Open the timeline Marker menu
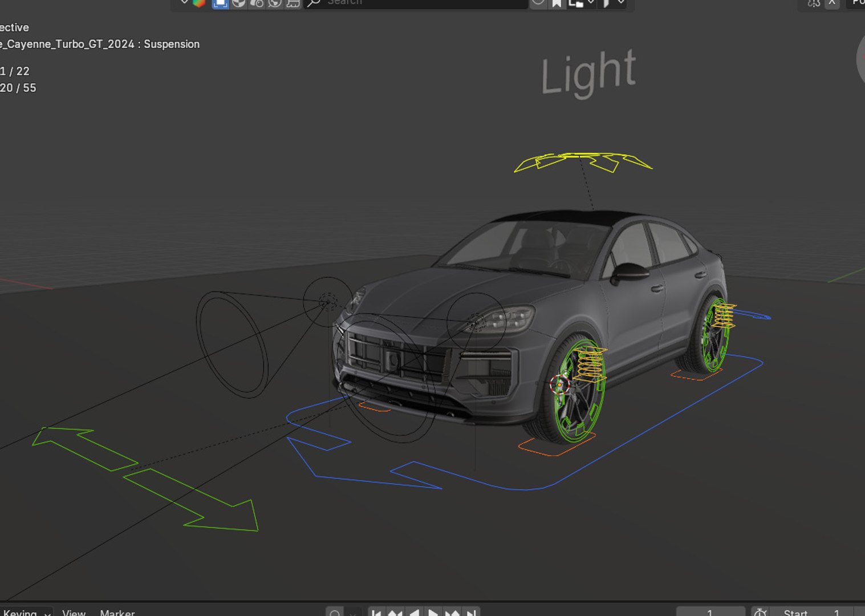The image size is (865, 616). point(117,613)
